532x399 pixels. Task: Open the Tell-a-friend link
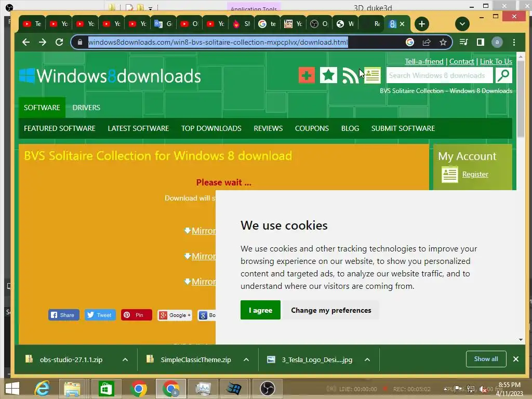[x=424, y=61]
